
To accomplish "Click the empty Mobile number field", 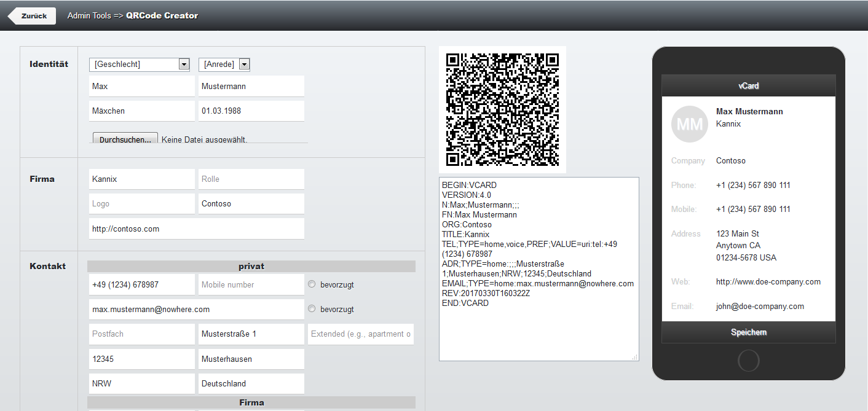I will pos(251,285).
